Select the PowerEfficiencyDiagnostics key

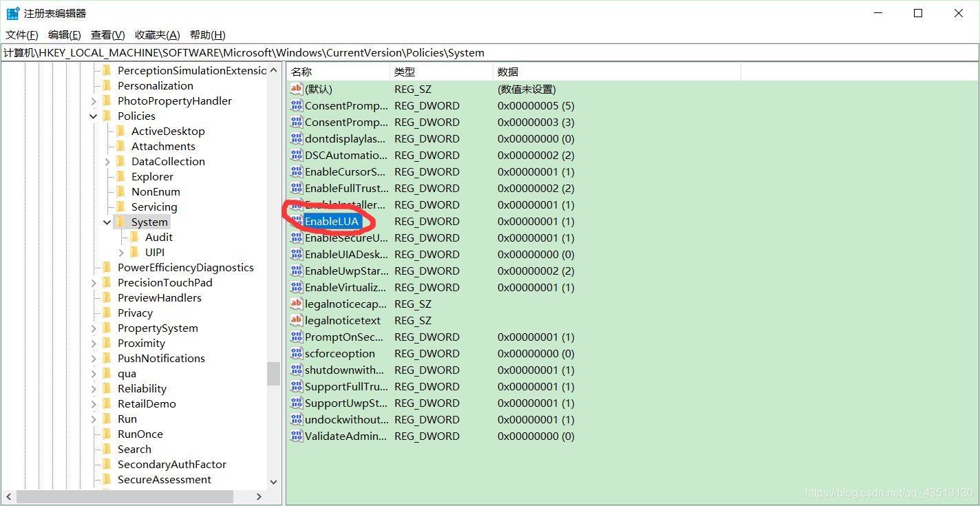[185, 267]
